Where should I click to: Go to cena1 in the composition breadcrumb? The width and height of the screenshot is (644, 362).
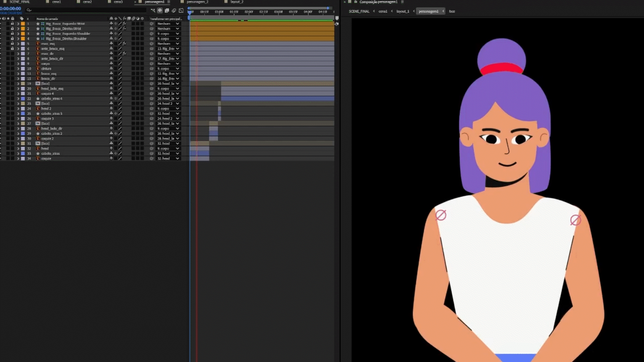[383, 11]
